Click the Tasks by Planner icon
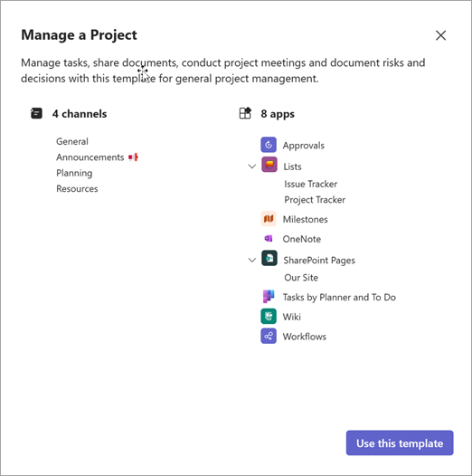Screen dimensions: 472x476 (269, 297)
